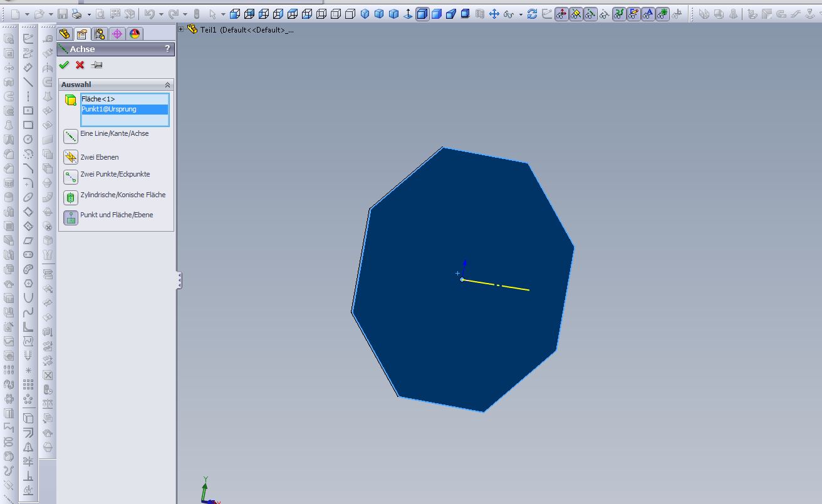The image size is (822, 504).
Task: Switch to the ConfigurationManager tab
Action: click(99, 34)
